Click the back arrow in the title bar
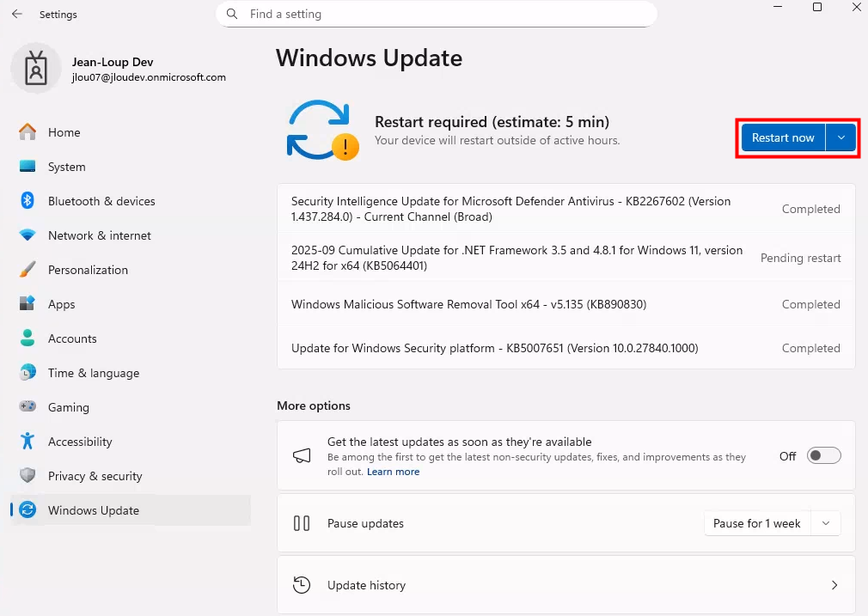The image size is (868, 616). (x=17, y=15)
